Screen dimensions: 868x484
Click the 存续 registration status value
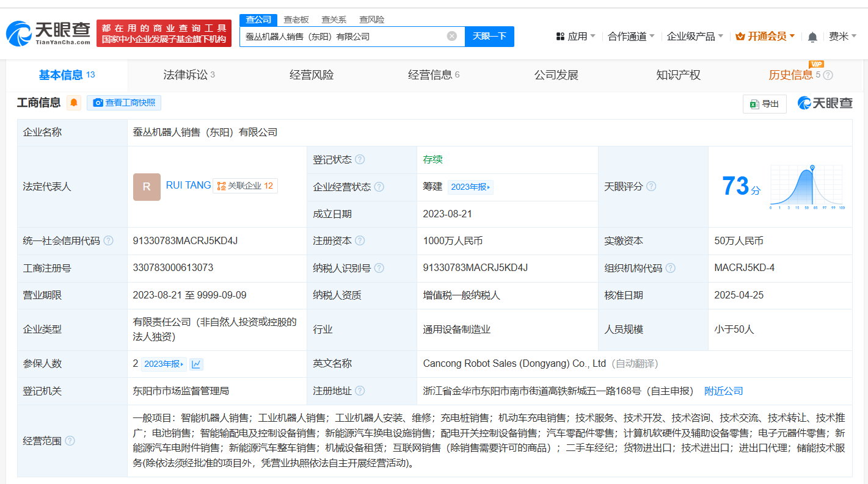[x=432, y=159]
